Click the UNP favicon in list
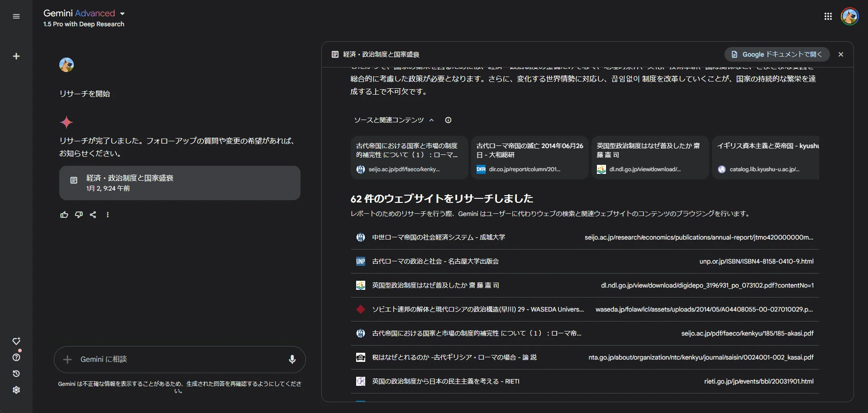868x413 pixels. (361, 261)
